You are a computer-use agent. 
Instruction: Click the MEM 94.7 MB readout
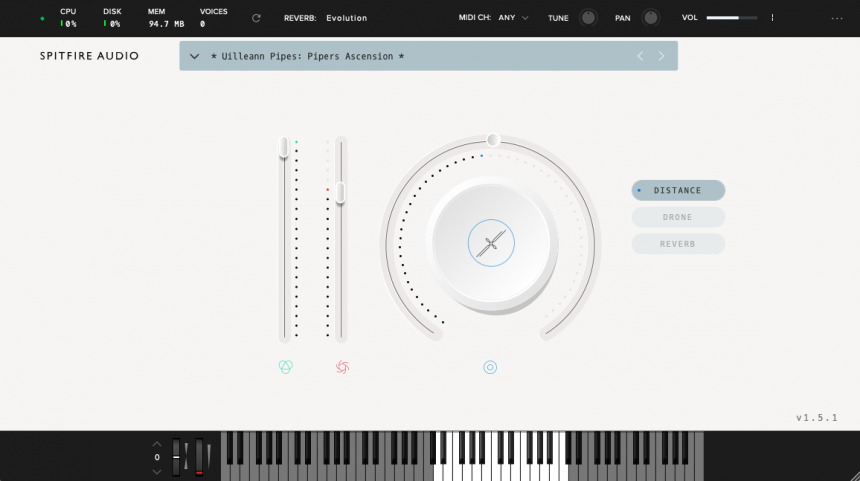(166, 18)
